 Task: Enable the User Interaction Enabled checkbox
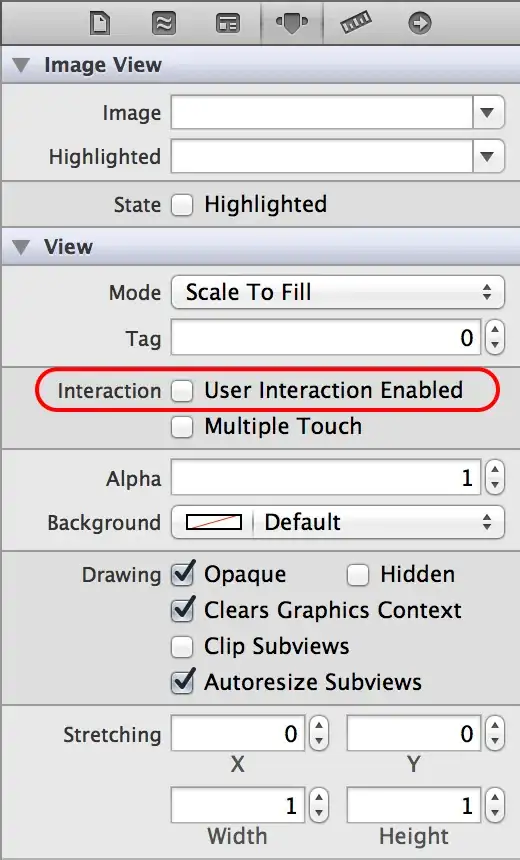[182, 391]
